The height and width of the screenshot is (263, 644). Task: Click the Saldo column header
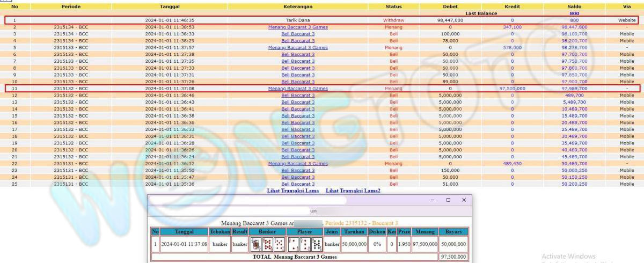(x=574, y=6)
